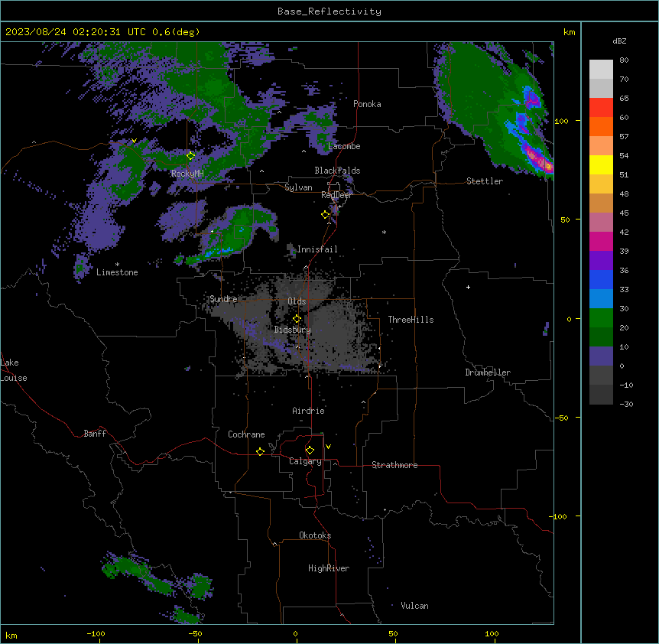
Task: Pick the red swatch in dBZ legend
Action: click(601, 108)
